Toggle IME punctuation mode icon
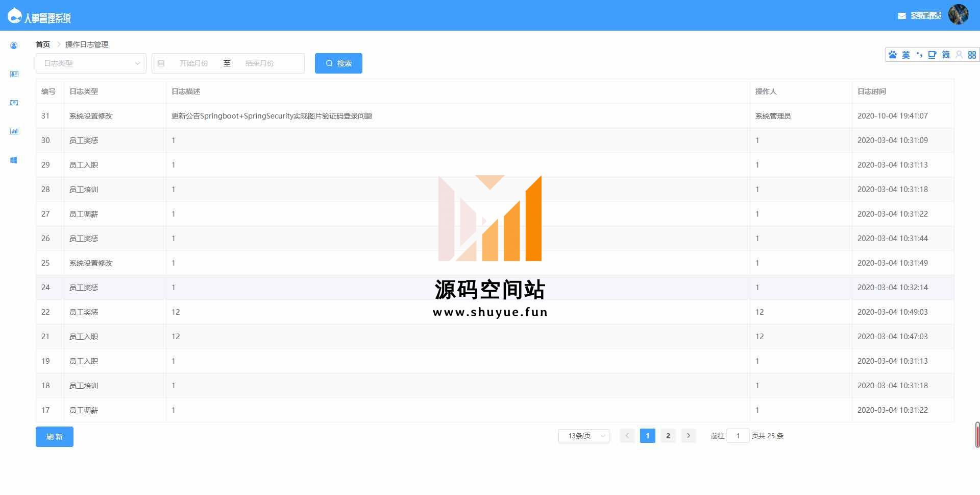The width and height of the screenshot is (980, 495). tap(919, 55)
